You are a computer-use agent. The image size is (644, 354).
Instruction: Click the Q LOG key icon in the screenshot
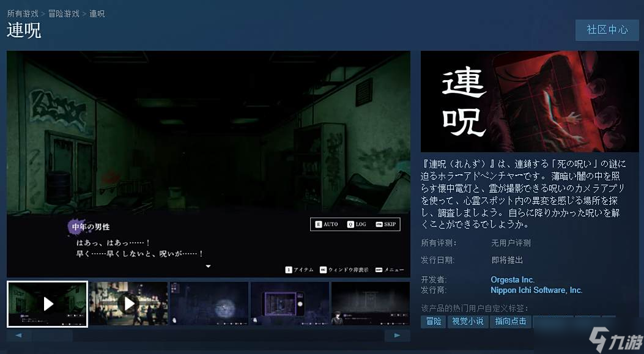[351, 224]
